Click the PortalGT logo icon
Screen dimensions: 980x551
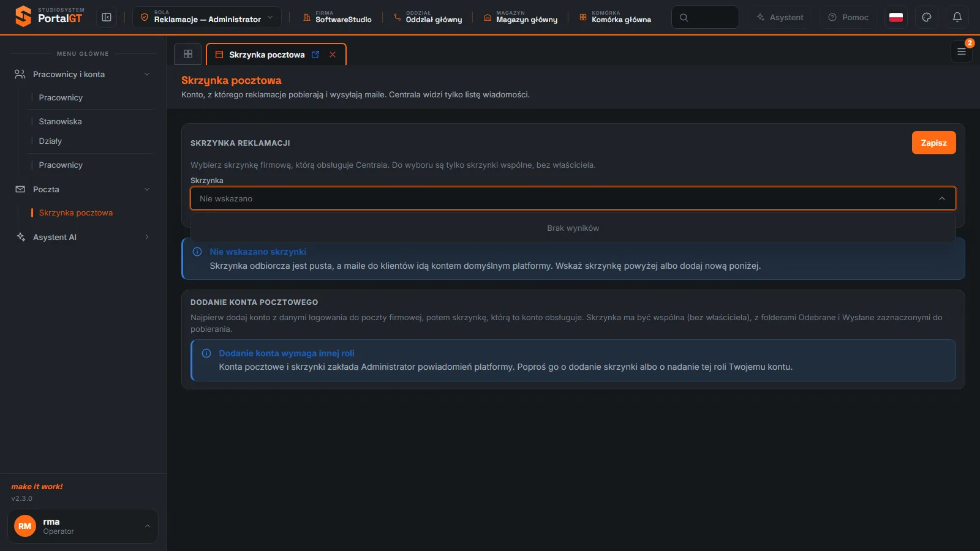coord(23,17)
